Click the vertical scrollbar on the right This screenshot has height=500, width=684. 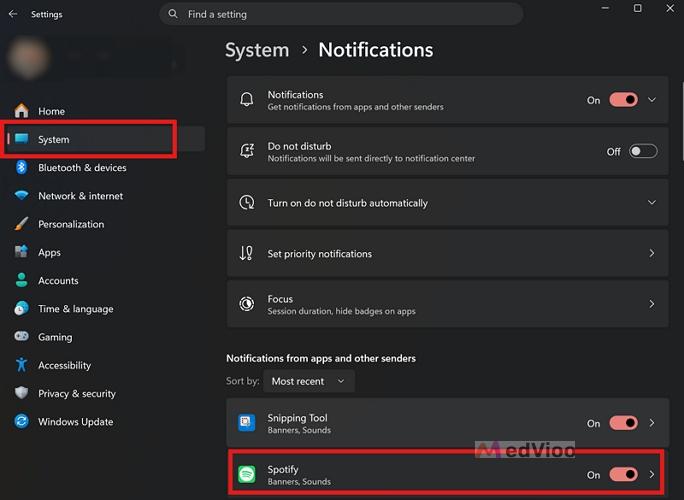(x=682, y=121)
